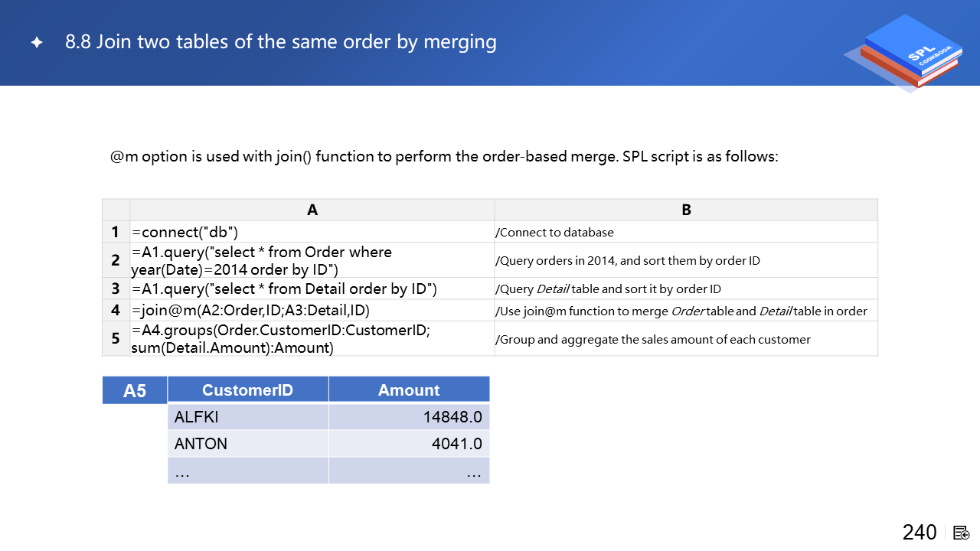Select column B header of script grid

click(x=686, y=210)
